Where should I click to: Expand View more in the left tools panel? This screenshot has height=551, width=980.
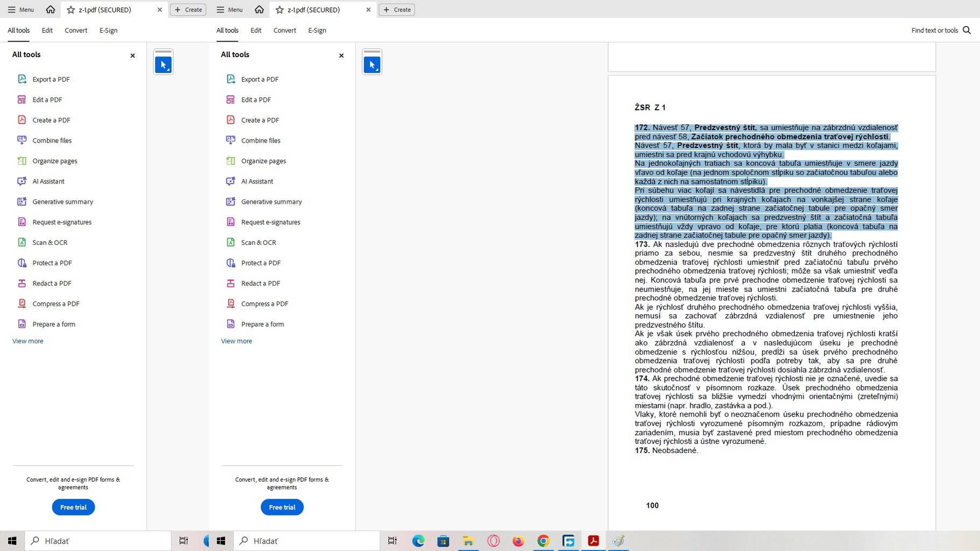click(x=28, y=341)
